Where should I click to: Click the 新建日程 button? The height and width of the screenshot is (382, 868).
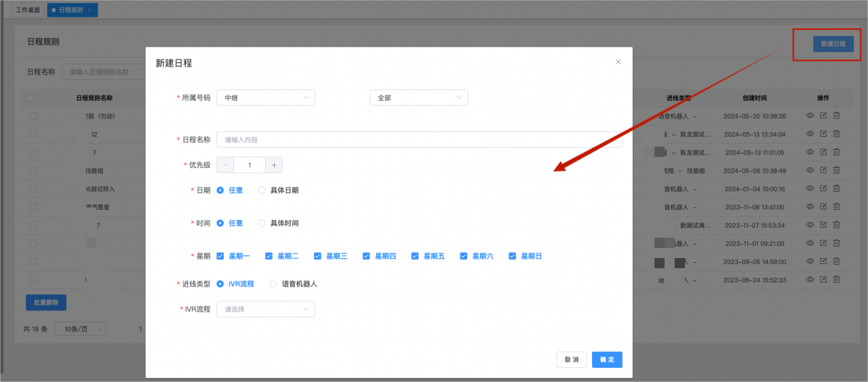tap(833, 44)
